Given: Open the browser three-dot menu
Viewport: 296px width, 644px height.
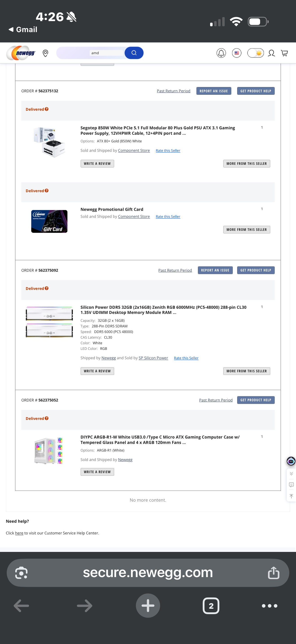Looking at the screenshot, I should tap(269, 606).
